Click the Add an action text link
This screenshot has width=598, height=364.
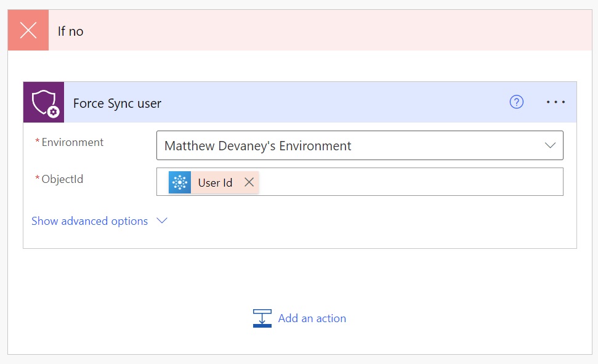[312, 318]
